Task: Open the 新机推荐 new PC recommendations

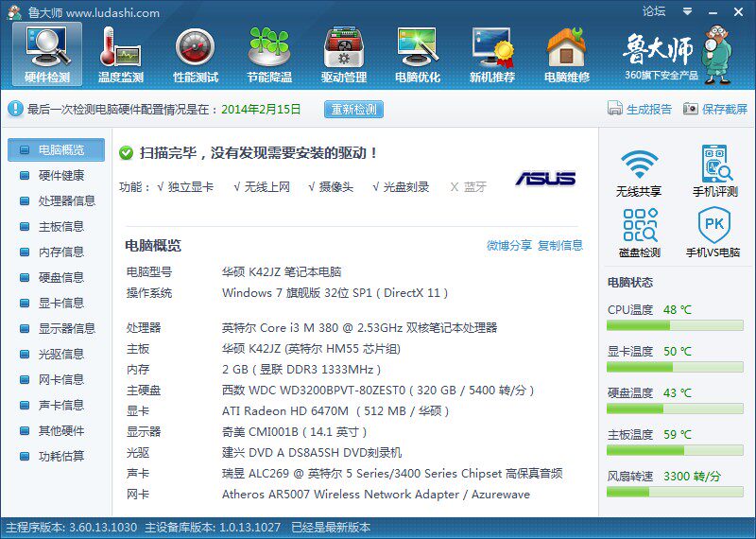Action: (492, 55)
